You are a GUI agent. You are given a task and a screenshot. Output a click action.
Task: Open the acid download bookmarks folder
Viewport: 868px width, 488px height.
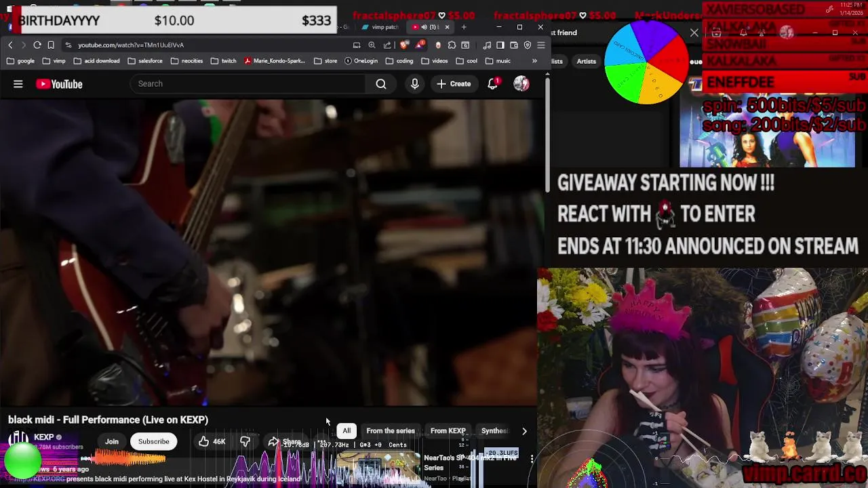pyautogui.click(x=96, y=61)
